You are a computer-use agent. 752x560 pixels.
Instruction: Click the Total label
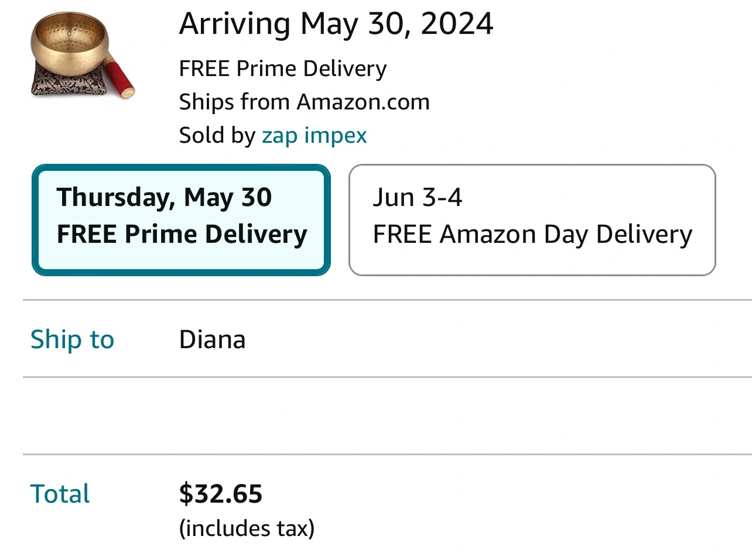tap(60, 494)
